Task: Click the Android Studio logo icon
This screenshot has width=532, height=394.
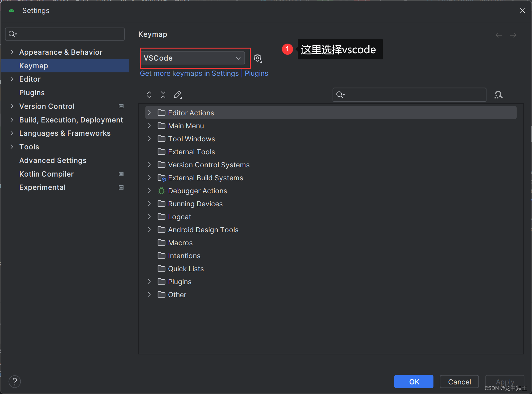Action: point(11,11)
